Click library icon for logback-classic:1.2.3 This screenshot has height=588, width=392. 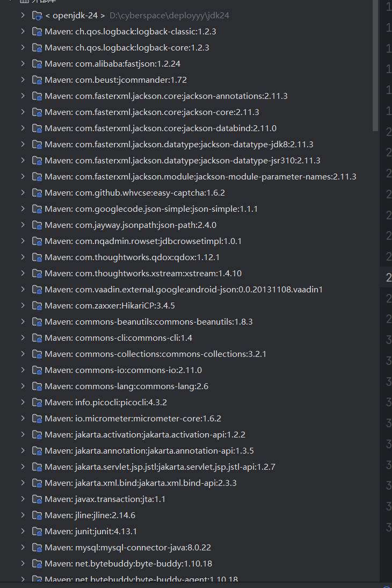[37, 32]
